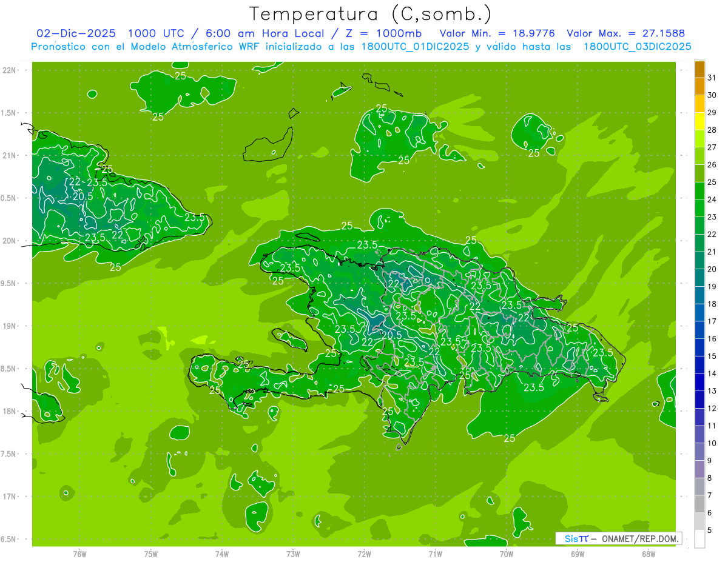This screenshot has height=562, width=728.
Task: Click the '17' label on the color scale
Action: [712, 321]
